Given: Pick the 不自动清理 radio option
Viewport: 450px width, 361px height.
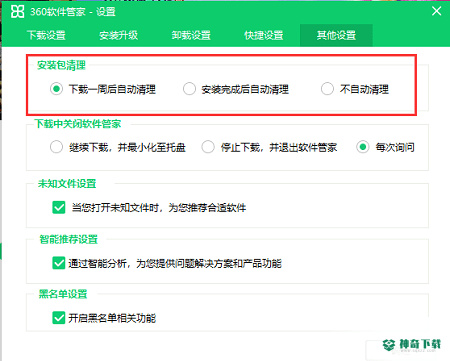Looking at the screenshot, I should [x=327, y=89].
